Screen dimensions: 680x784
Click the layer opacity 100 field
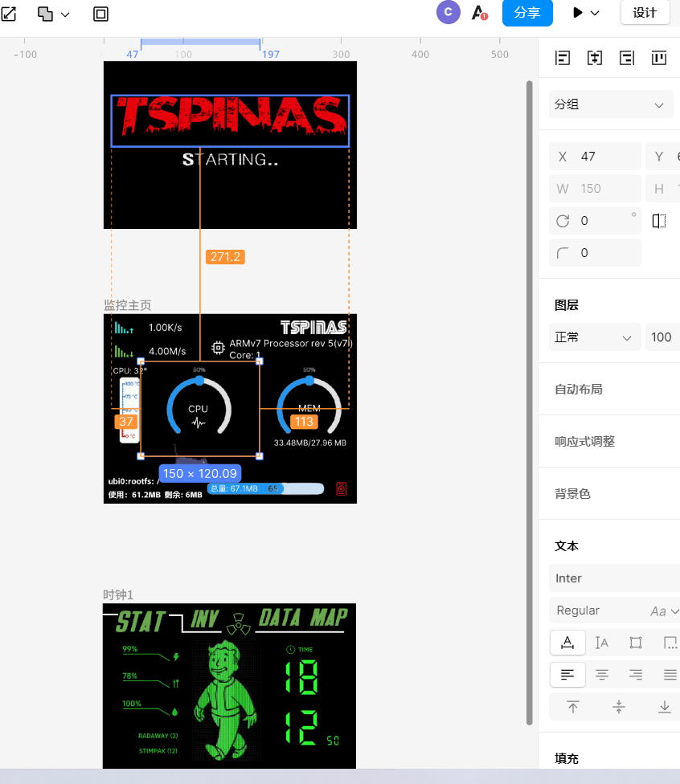pyautogui.click(x=662, y=337)
